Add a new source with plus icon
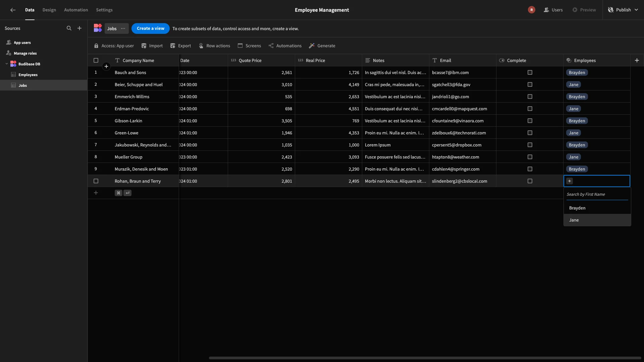644x362 pixels. pyautogui.click(x=79, y=28)
